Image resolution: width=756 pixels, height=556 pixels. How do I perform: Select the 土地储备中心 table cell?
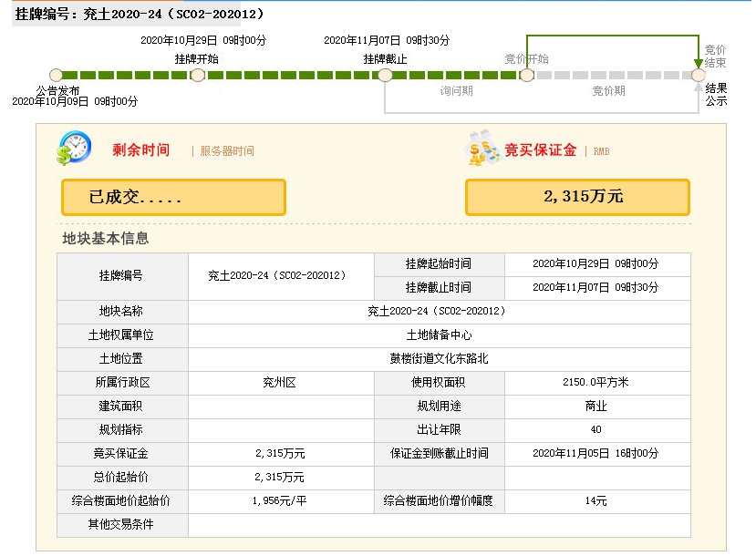tap(439, 335)
